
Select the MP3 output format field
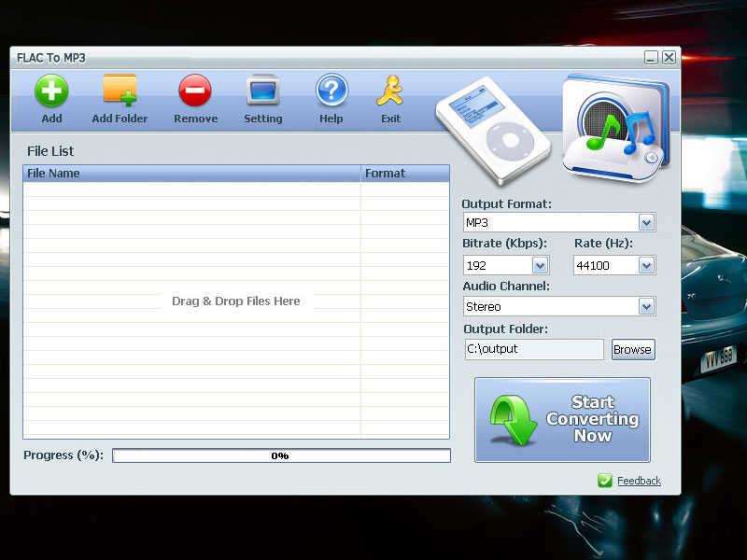(x=559, y=222)
